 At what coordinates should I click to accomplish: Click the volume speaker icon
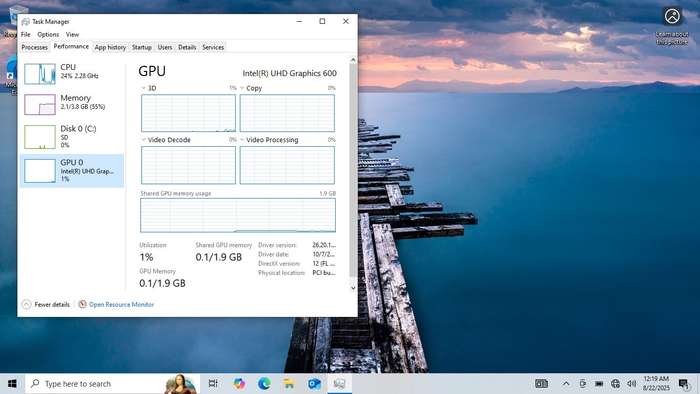[631, 383]
